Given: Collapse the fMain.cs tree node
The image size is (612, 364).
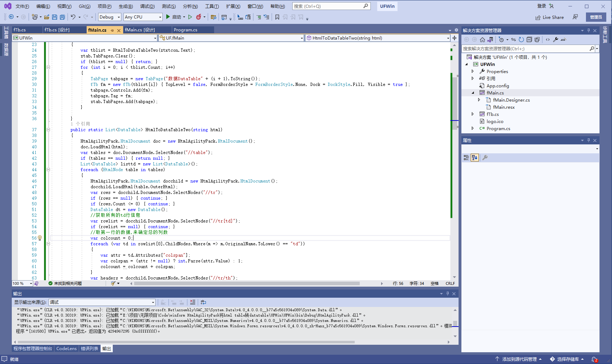Looking at the screenshot, I should [473, 93].
